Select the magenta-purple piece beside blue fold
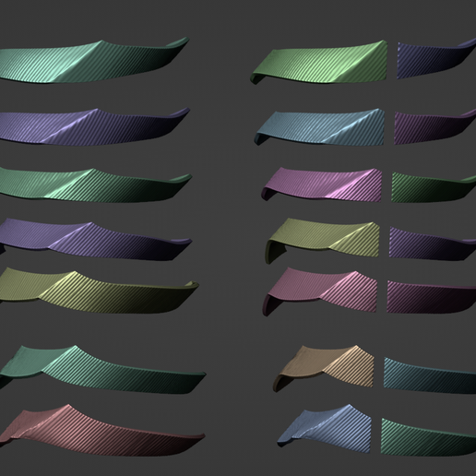476x476 pixels. tap(435, 127)
